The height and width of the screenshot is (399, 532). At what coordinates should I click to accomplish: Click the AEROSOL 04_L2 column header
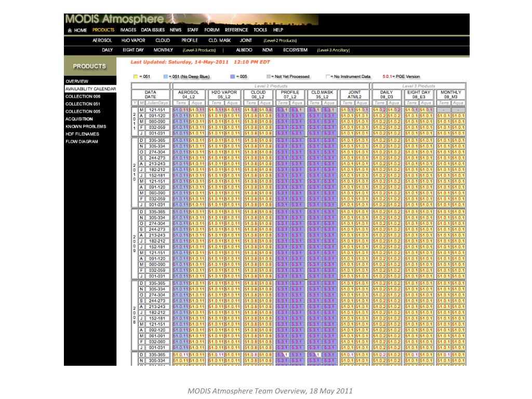[x=188, y=95]
